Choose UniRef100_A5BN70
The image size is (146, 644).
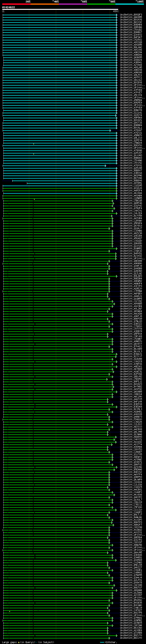[x=131, y=135]
